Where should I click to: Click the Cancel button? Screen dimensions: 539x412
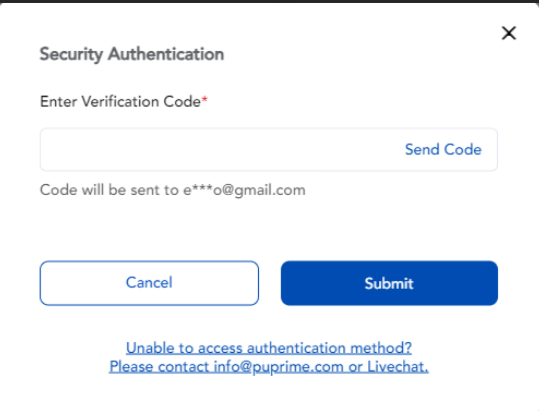149,283
